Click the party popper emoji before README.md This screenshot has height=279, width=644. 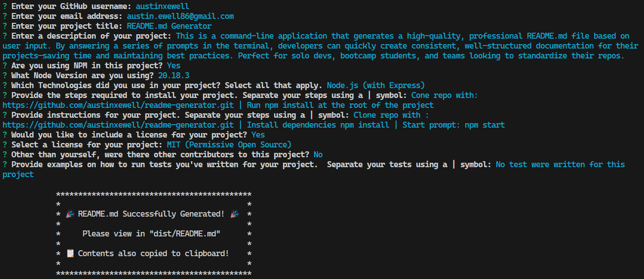pos(71,214)
